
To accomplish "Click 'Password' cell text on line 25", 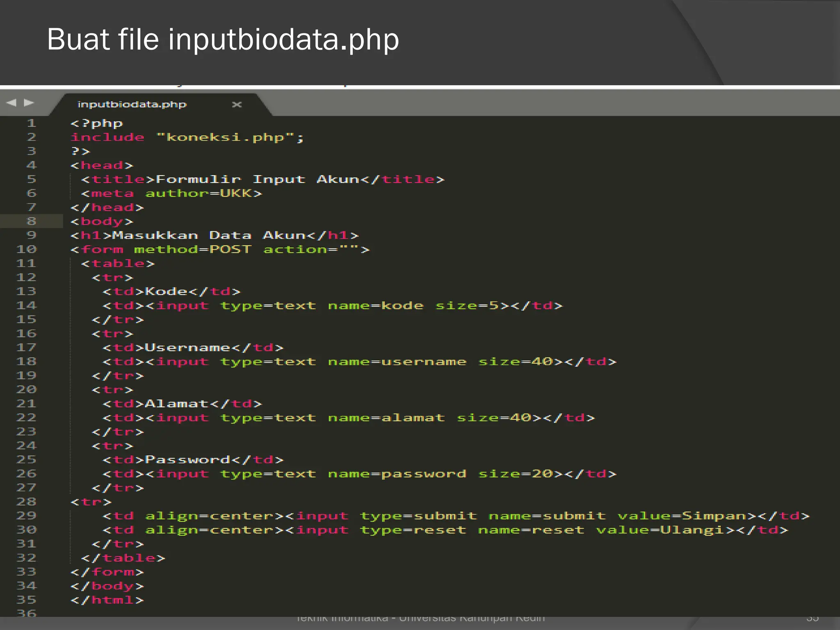I will point(188,459).
